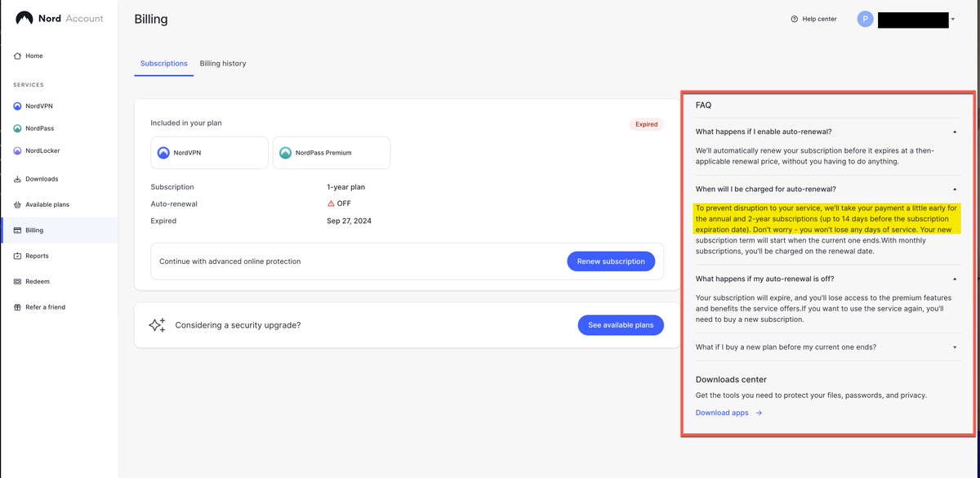
Task: Click the Redeem sidebar icon
Action: [18, 281]
